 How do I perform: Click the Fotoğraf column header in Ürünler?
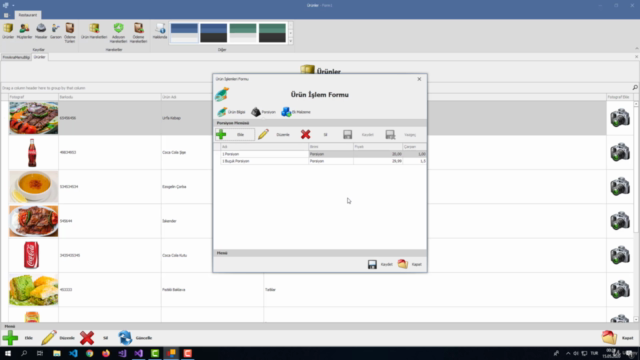[33, 97]
